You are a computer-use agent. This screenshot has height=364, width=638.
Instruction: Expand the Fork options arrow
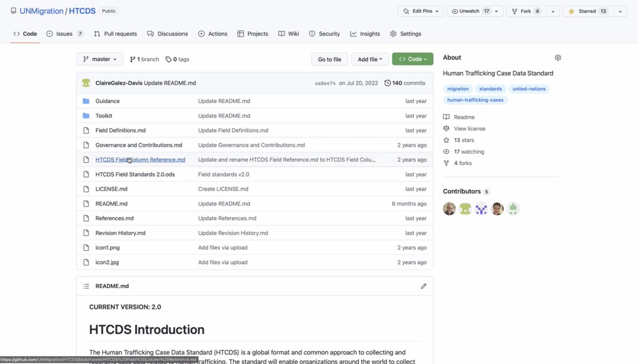(553, 11)
